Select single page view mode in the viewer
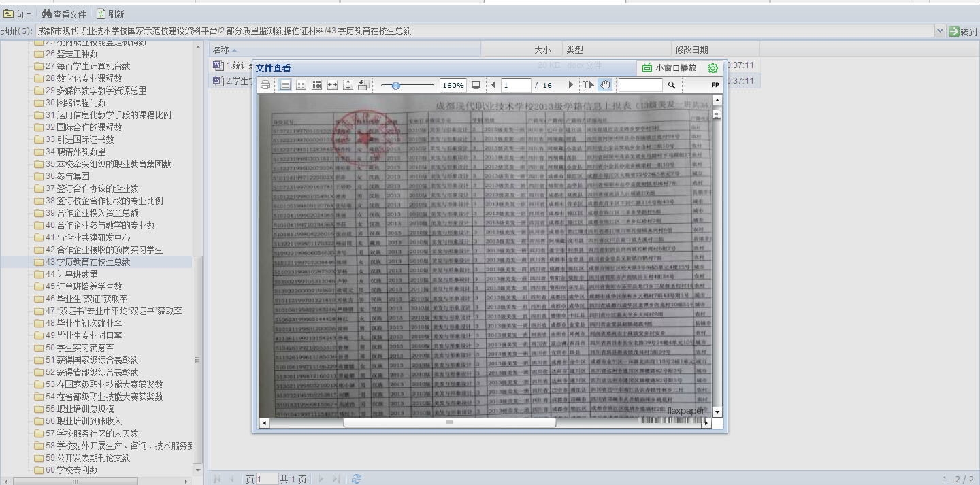This screenshot has height=485, width=980. 285,85
